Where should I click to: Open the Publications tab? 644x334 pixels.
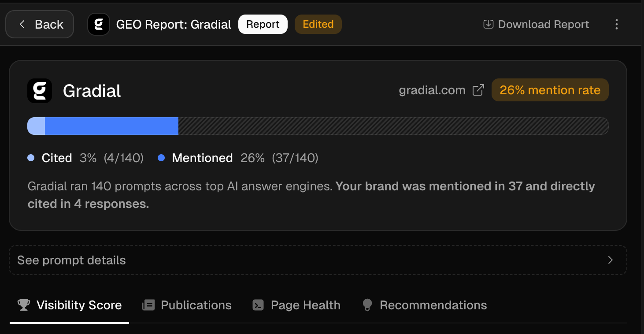click(187, 305)
